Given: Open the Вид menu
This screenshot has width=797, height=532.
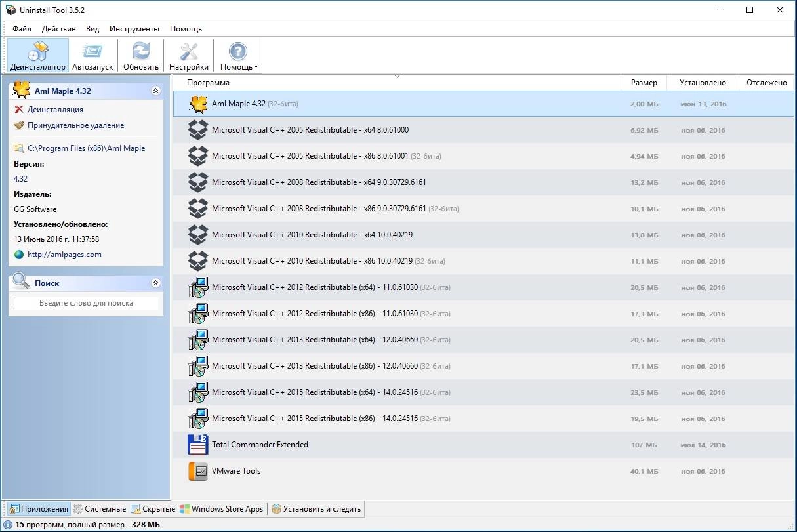Looking at the screenshot, I should tap(92, 29).
